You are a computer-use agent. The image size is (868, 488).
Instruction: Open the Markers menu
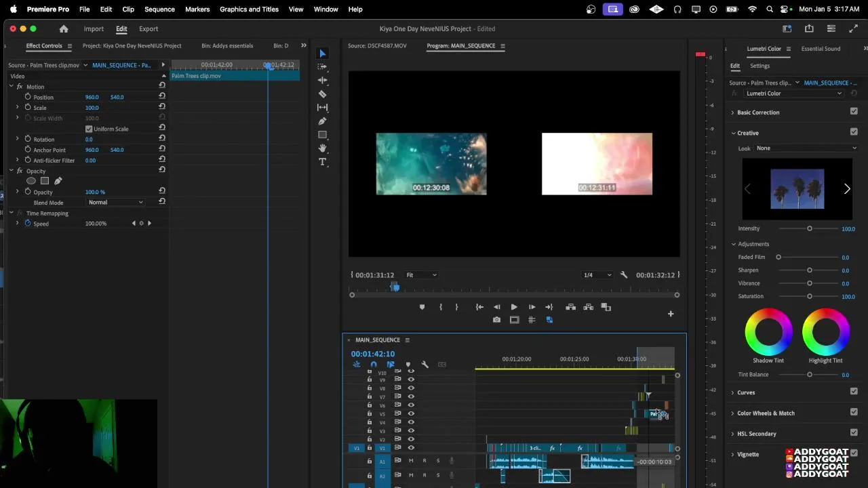point(197,9)
